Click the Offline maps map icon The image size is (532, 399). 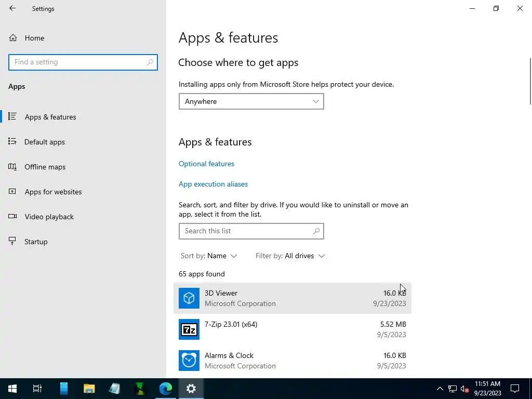[12, 166]
